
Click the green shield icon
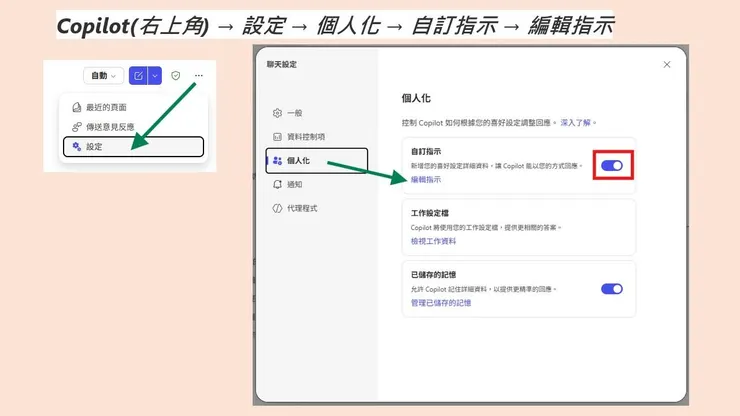point(176,76)
